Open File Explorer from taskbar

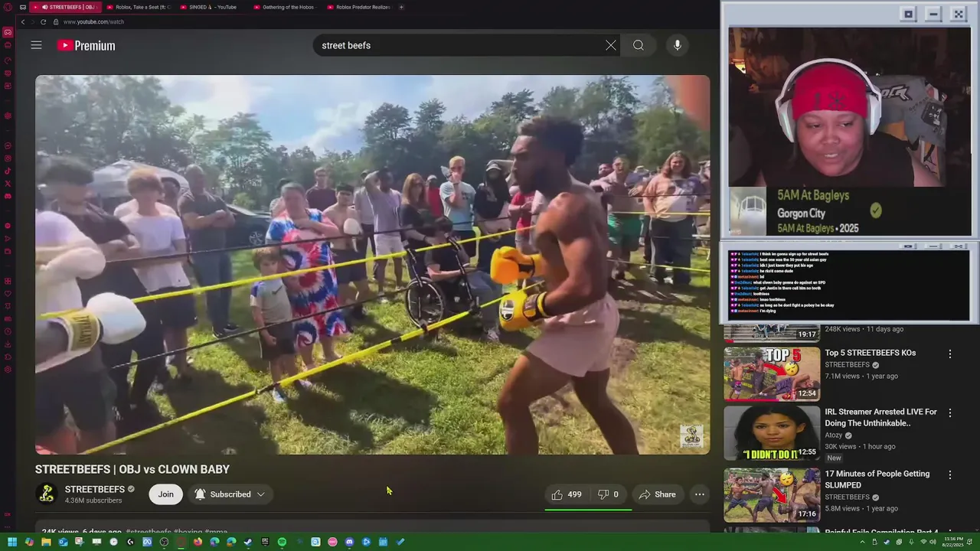pyautogui.click(x=46, y=542)
